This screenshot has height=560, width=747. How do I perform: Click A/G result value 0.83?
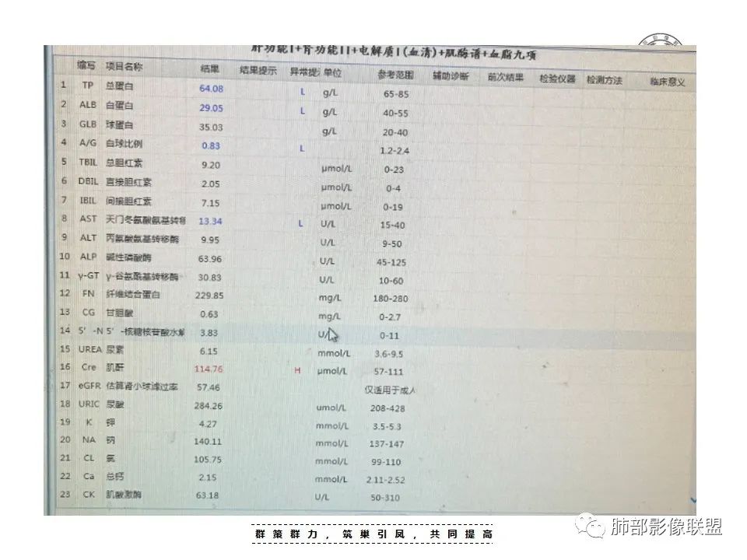[x=211, y=145]
